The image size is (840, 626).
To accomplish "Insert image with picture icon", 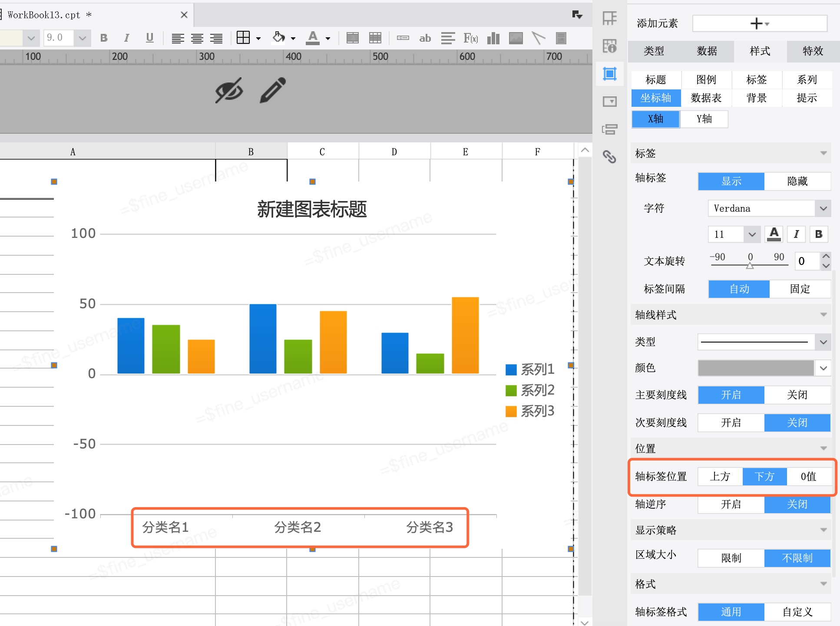I will pos(516,38).
